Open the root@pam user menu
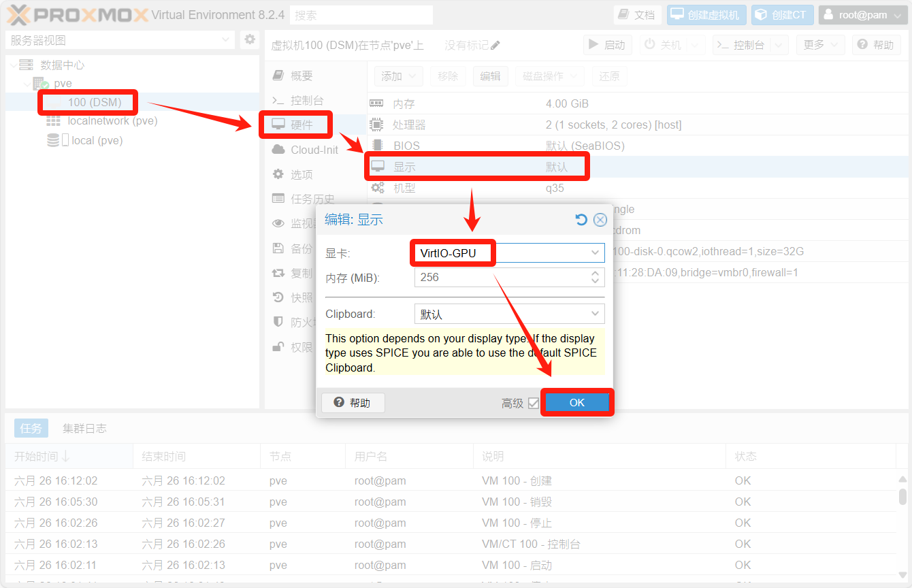This screenshot has height=588, width=912. (x=862, y=15)
